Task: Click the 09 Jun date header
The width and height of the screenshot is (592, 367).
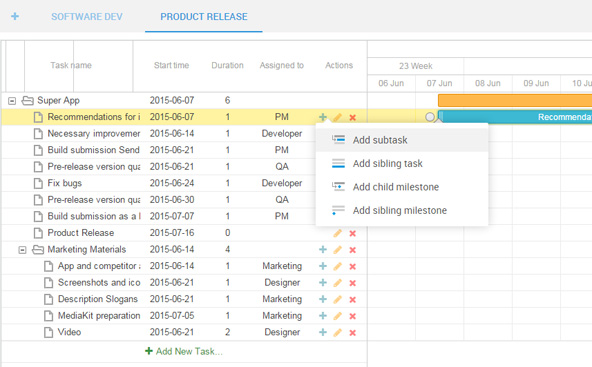Action: point(536,83)
